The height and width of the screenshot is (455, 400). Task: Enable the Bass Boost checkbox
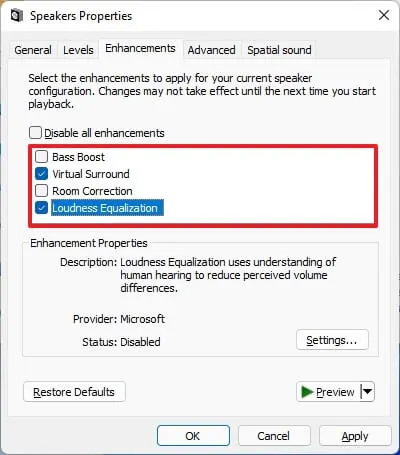tap(41, 156)
